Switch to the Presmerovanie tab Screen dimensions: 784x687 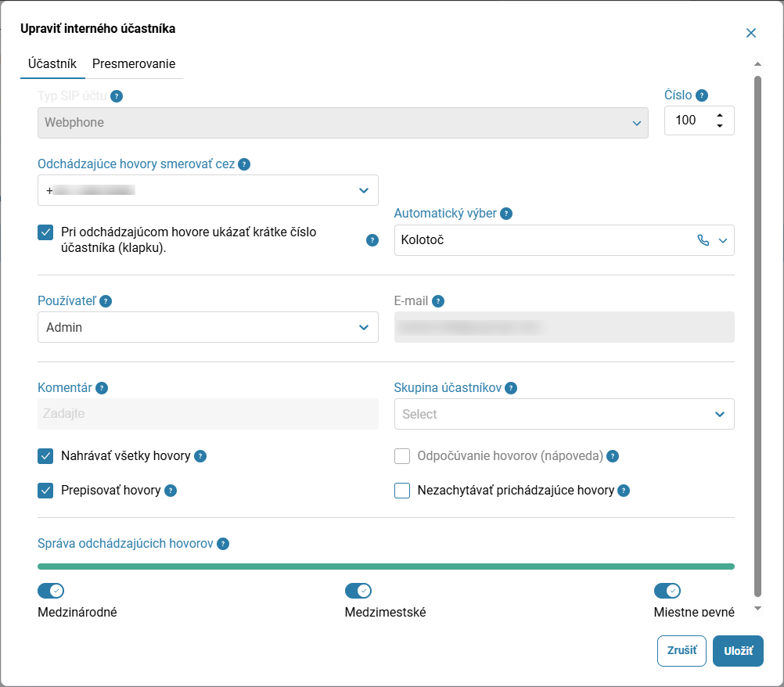click(x=134, y=64)
